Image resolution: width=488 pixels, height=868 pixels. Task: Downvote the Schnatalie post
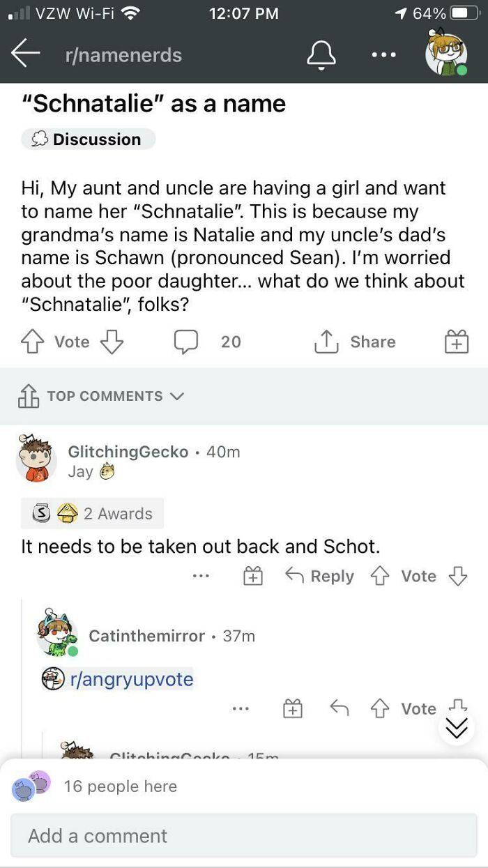click(112, 342)
